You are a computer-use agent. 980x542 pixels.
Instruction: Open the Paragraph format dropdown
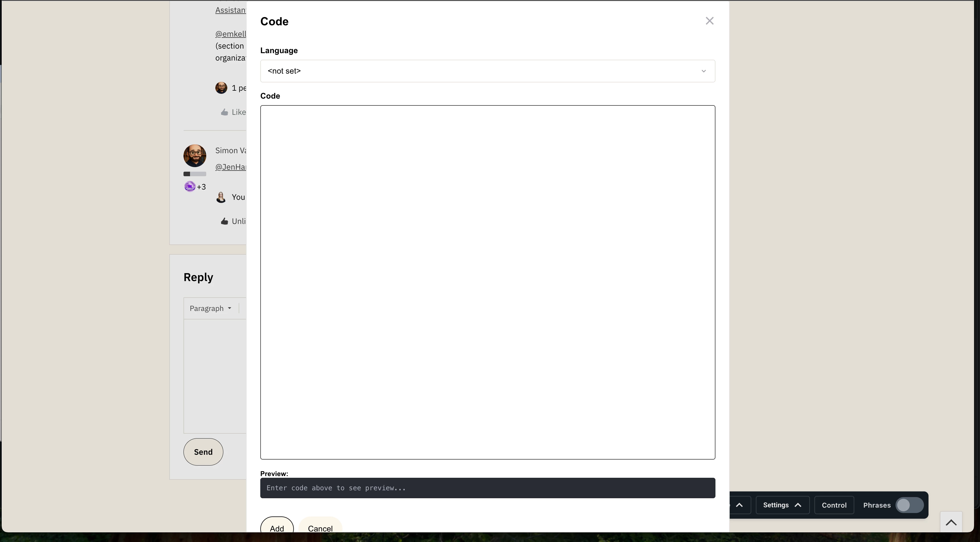coord(211,308)
